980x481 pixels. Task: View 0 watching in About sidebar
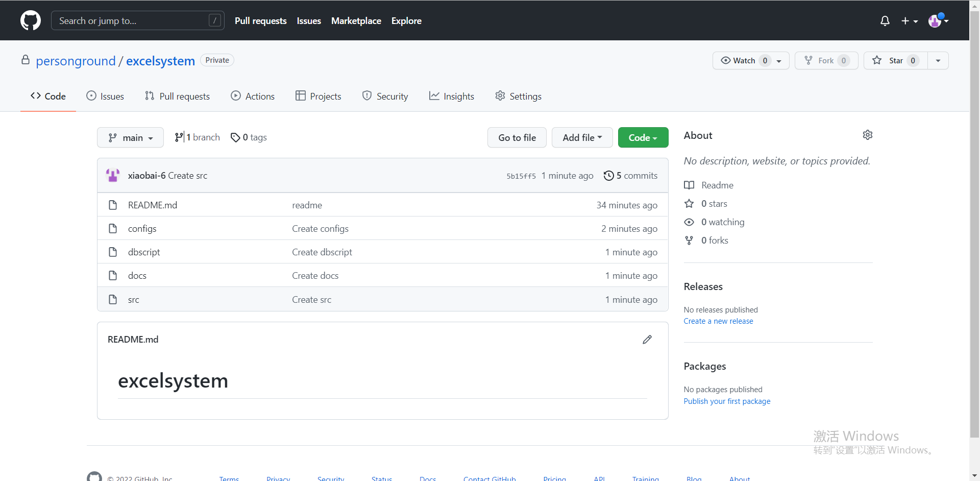(x=715, y=222)
